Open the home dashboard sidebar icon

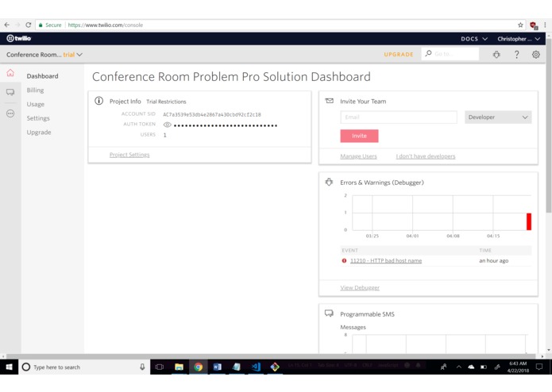[x=10, y=73]
